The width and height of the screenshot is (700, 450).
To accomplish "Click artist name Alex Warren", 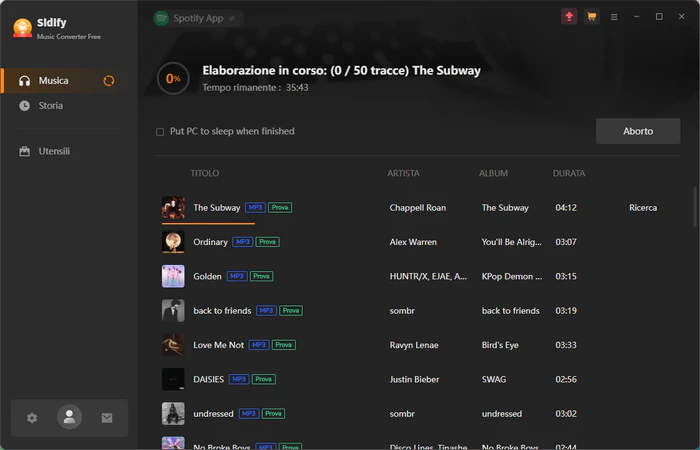I will (413, 242).
